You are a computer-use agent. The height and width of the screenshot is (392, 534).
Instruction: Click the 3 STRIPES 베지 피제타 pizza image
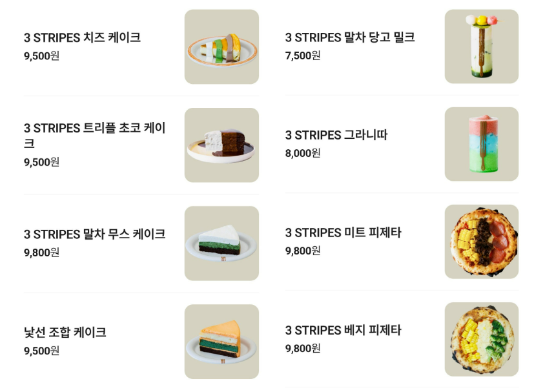pos(481,339)
